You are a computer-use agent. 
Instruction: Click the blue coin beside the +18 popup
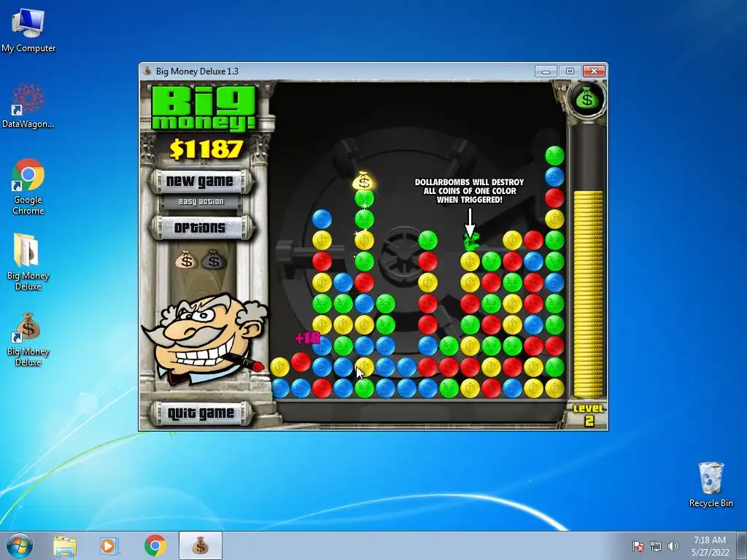(322, 346)
